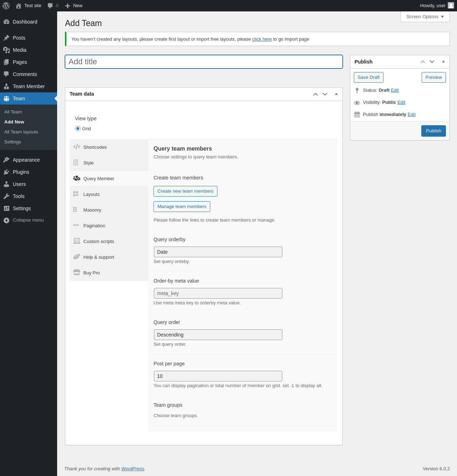
Task: Open the Query orderby Date dropdown
Action: pyautogui.click(x=218, y=252)
